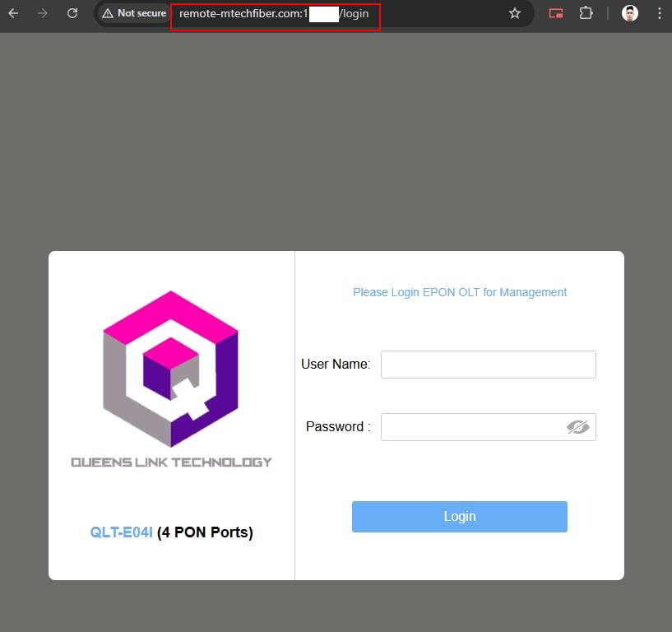Click the (4 PON Ports) text
This screenshot has width=672, height=632.
tap(205, 532)
